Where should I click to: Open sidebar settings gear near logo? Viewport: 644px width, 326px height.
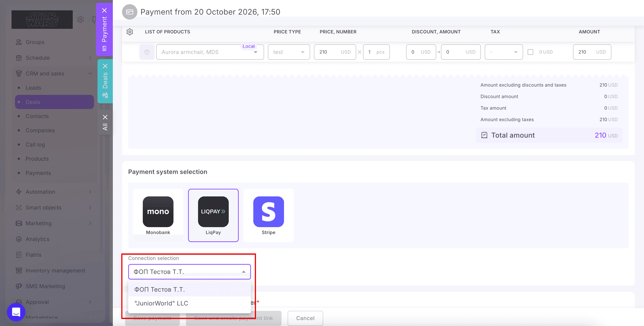point(81,20)
